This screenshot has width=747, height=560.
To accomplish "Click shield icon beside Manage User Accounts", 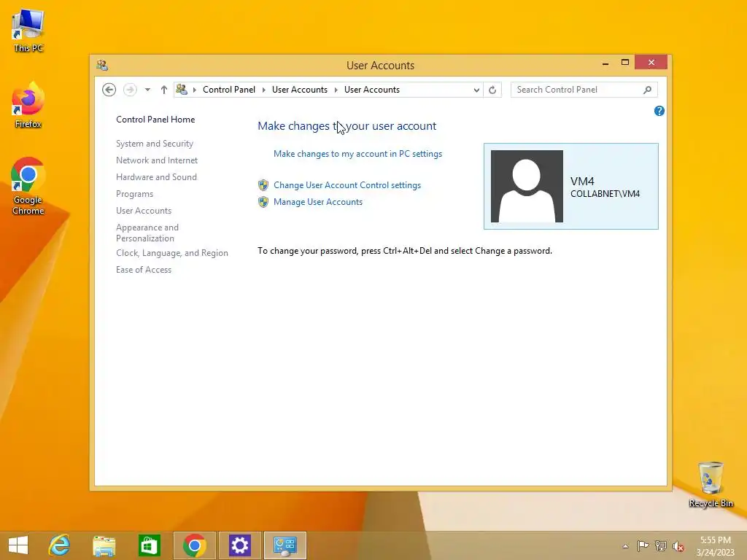I will point(263,202).
